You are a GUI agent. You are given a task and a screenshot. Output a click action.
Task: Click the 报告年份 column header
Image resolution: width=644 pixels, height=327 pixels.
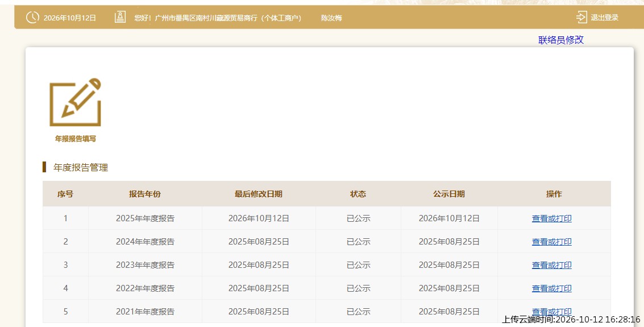[x=145, y=194]
